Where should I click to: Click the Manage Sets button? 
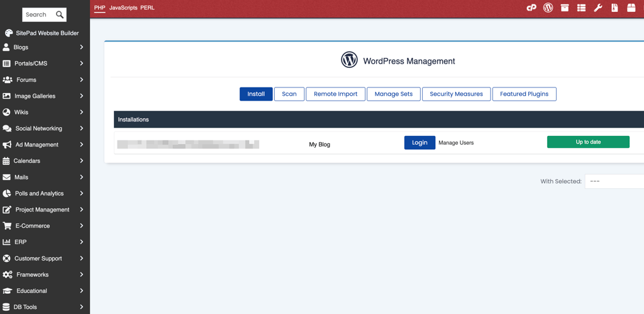[394, 94]
